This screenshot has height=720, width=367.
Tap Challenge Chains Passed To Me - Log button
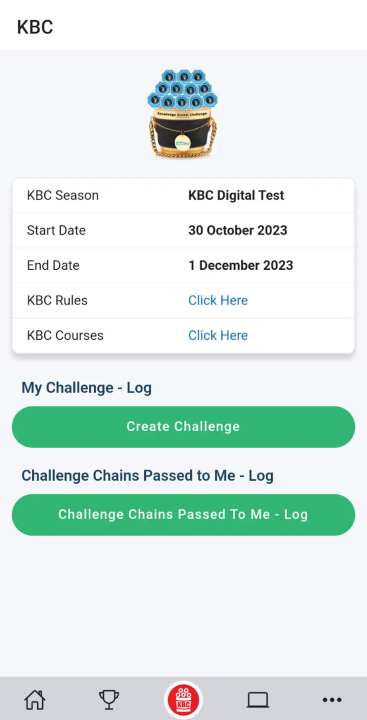coord(183,514)
